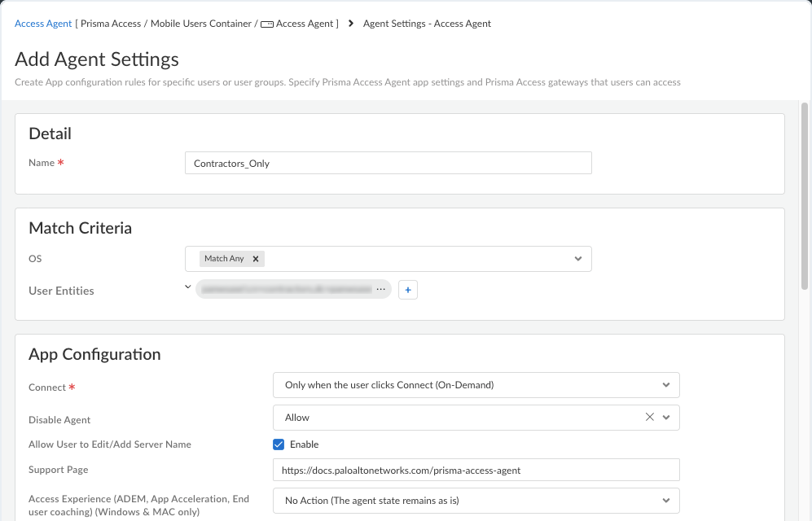Uncheck Allow User to Edit/Add Server Name
This screenshot has height=521, width=812.
[x=279, y=444]
